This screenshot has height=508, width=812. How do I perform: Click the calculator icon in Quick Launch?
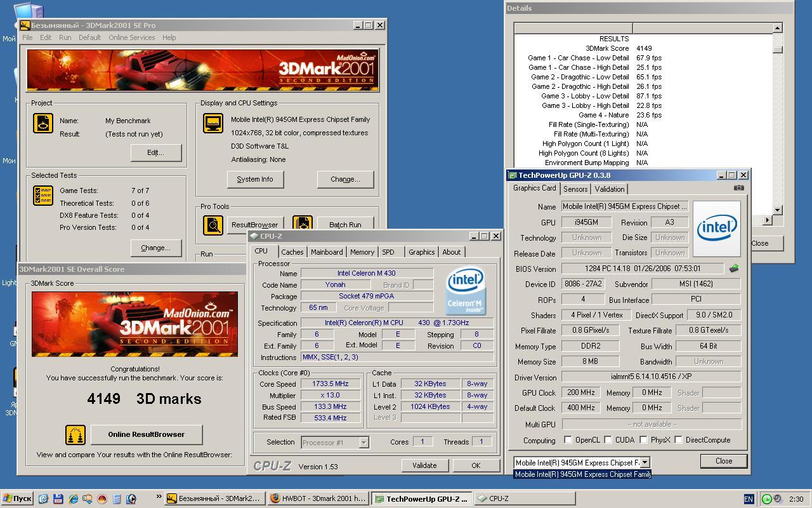[116, 498]
